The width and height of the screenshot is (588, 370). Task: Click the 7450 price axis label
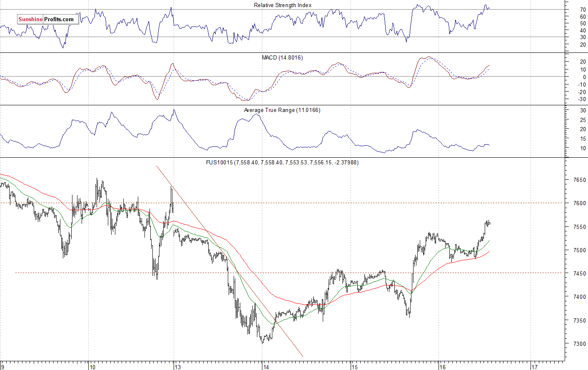(x=579, y=274)
